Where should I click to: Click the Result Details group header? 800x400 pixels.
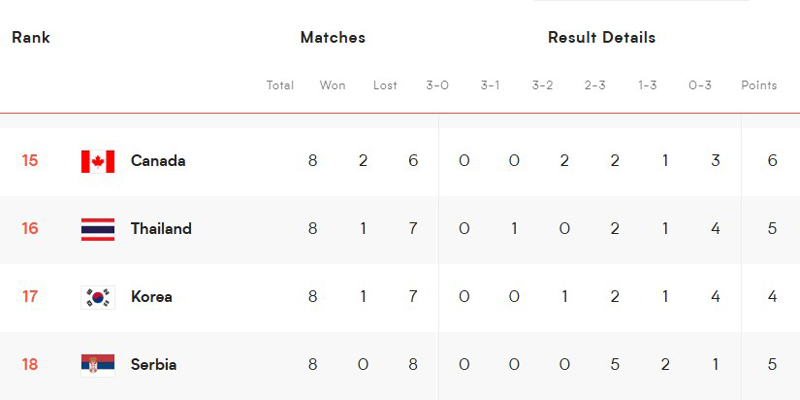[x=602, y=37]
